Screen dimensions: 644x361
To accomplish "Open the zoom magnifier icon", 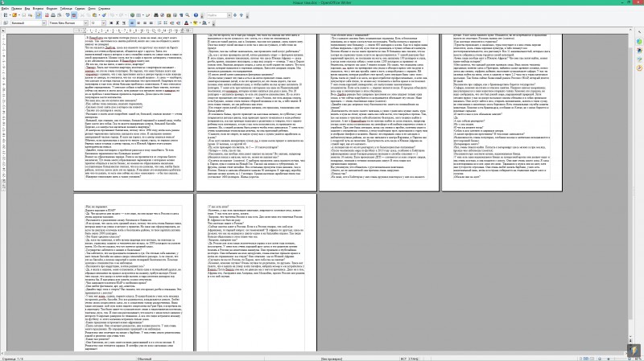I will [x=188, y=15].
